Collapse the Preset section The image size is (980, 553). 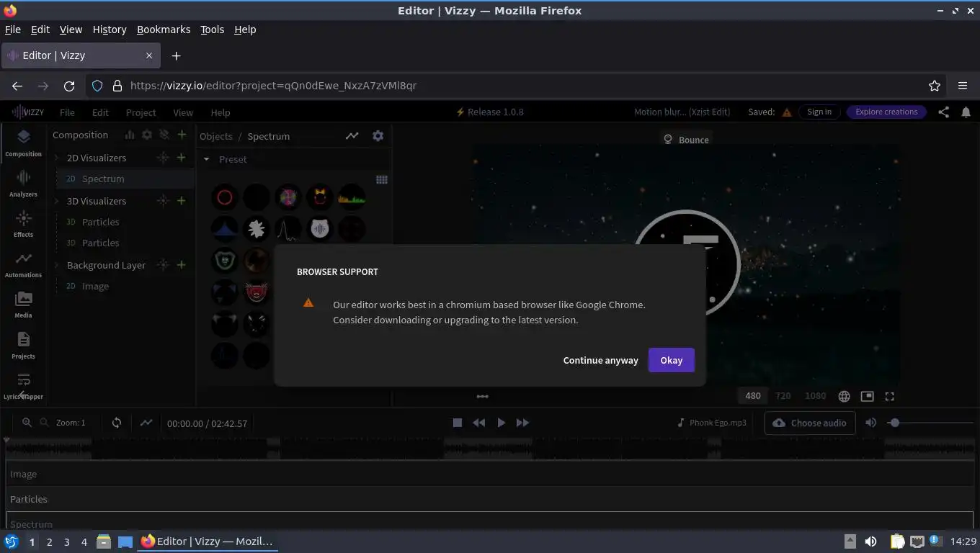click(207, 159)
